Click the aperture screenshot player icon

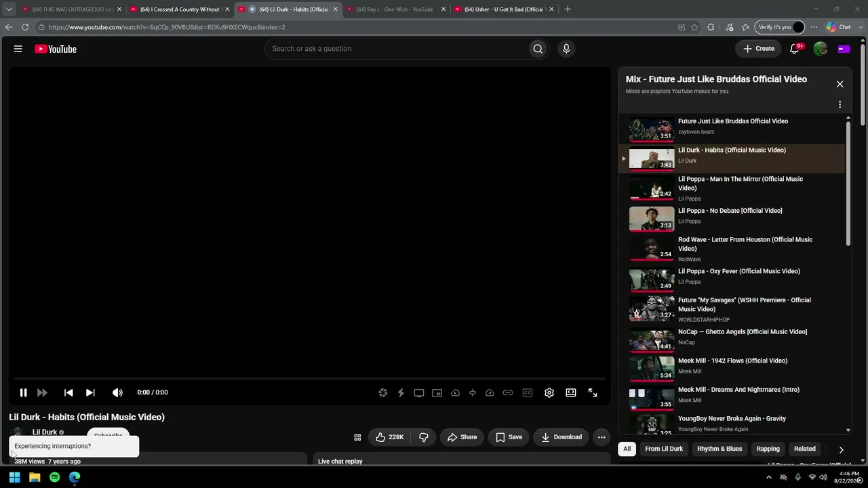click(x=383, y=393)
